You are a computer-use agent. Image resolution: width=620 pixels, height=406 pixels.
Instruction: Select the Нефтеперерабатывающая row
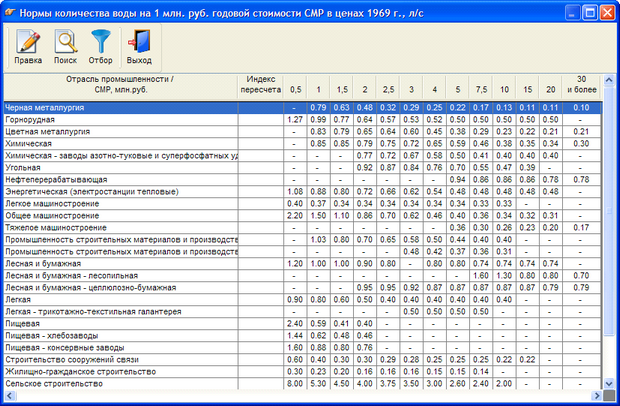tap(302, 179)
